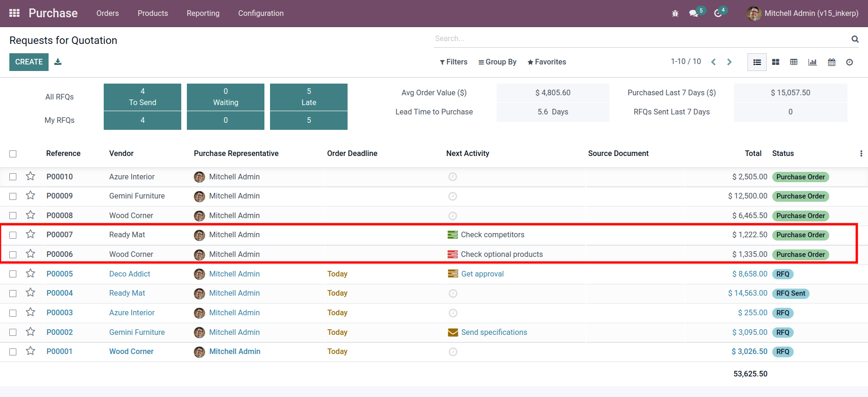
Task: Check the box for P00007
Action: (x=13, y=235)
